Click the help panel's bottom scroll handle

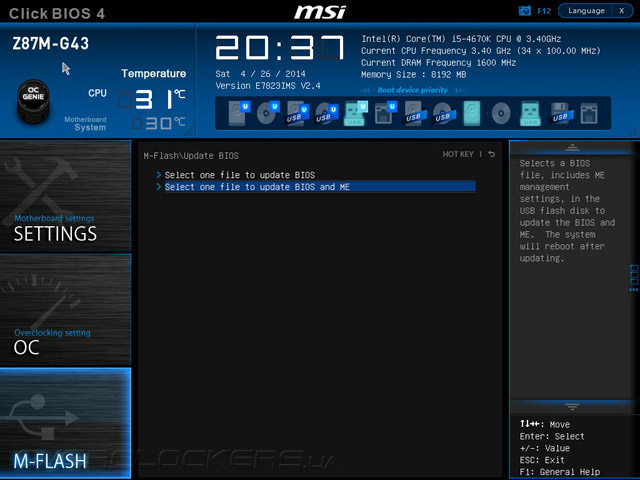coord(572,407)
